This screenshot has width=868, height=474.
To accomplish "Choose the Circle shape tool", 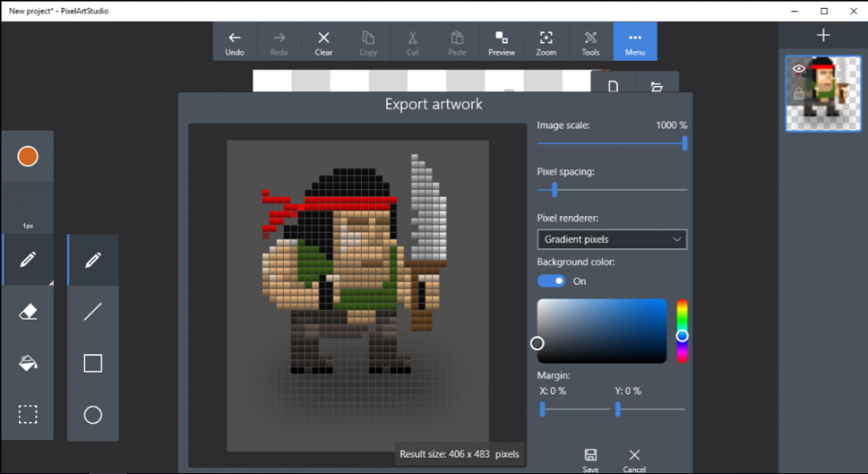I will (x=93, y=415).
